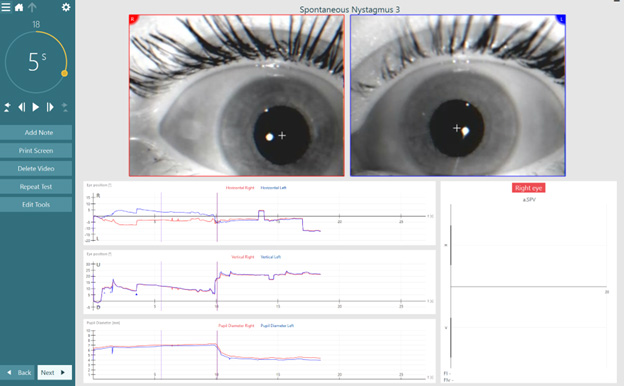The height and width of the screenshot is (386, 624).
Task: Click the grayed up arrow icon
Action: (32, 7)
